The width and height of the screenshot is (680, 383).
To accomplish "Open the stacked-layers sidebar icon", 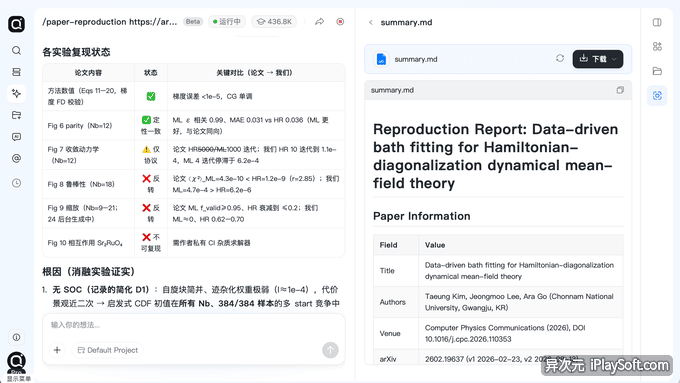I will pos(16,72).
